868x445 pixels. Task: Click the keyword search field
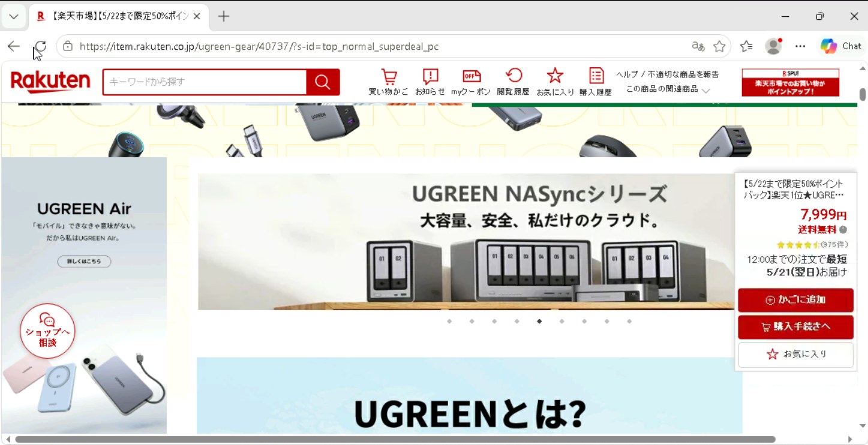(x=205, y=82)
